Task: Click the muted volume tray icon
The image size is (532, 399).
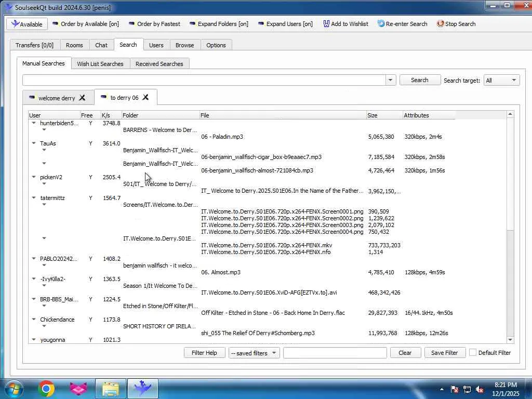Action: click(480, 390)
